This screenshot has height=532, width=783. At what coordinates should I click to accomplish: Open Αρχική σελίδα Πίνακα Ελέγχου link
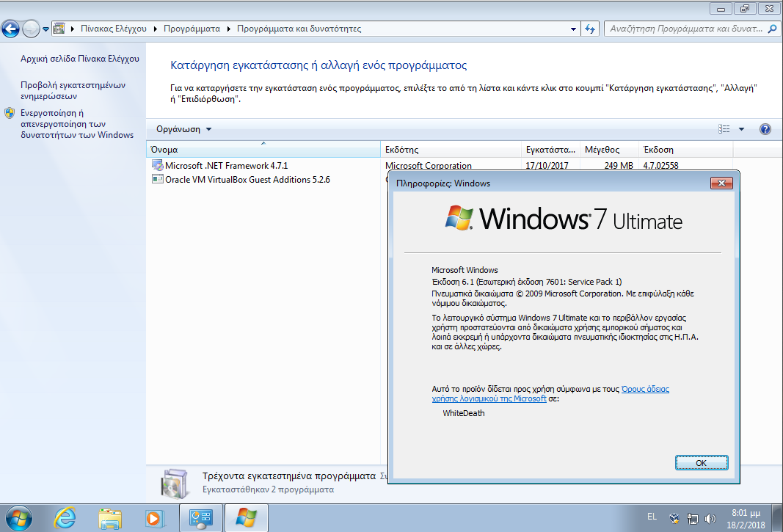(x=80, y=59)
